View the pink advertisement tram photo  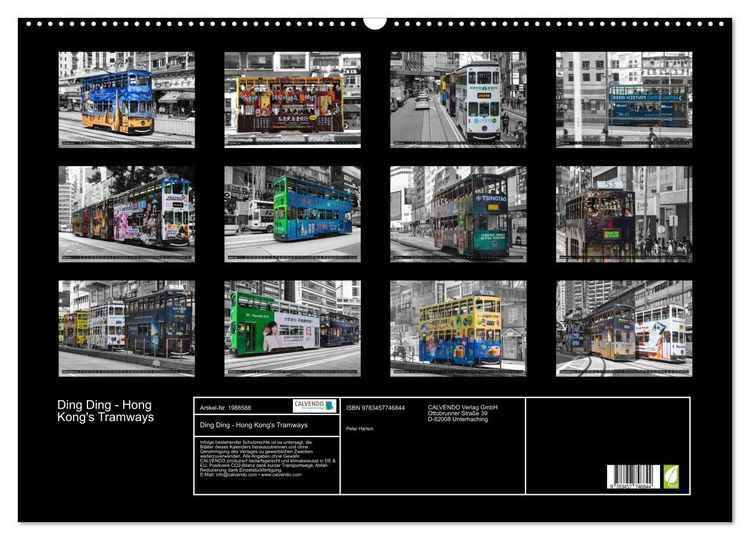pyautogui.click(x=127, y=214)
